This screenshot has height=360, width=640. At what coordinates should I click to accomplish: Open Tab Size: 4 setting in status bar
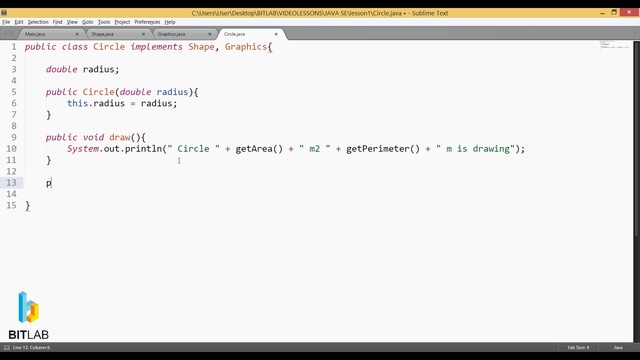pos(578,347)
